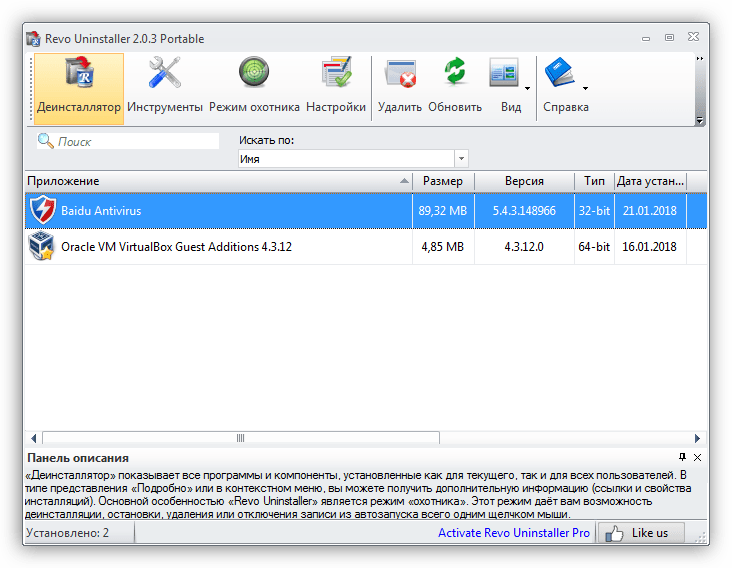This screenshot has width=732, height=568.
Task: Click the magnifier search icon
Action: click(x=45, y=141)
